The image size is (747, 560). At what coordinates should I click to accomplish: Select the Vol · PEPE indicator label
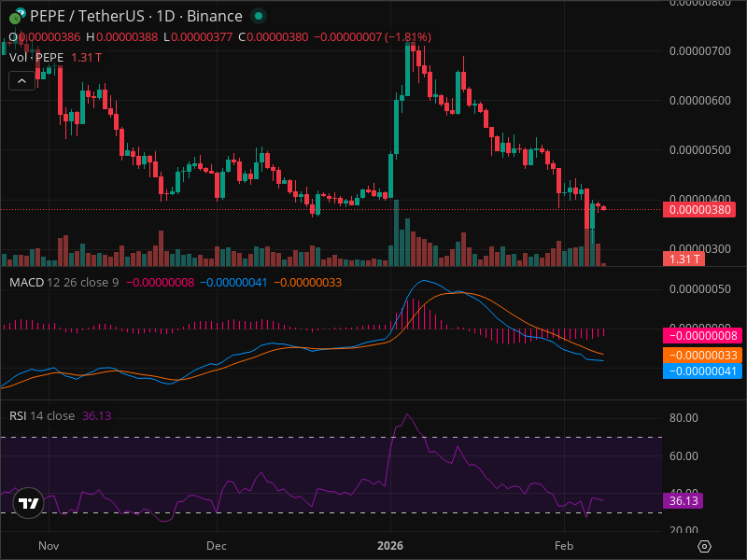click(x=36, y=58)
